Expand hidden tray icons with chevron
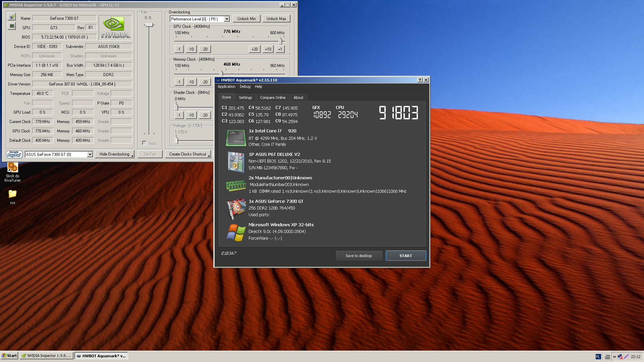The width and height of the screenshot is (644, 362). click(614, 357)
